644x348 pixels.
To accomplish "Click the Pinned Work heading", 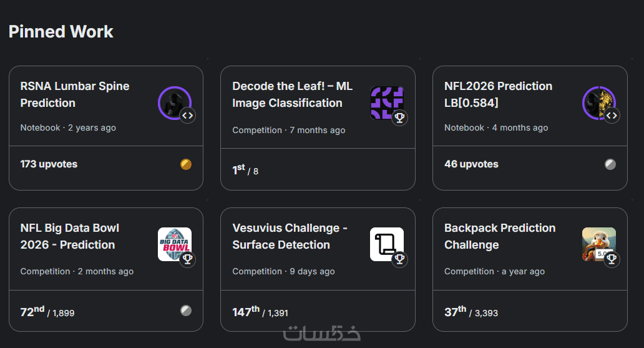I will point(61,32).
